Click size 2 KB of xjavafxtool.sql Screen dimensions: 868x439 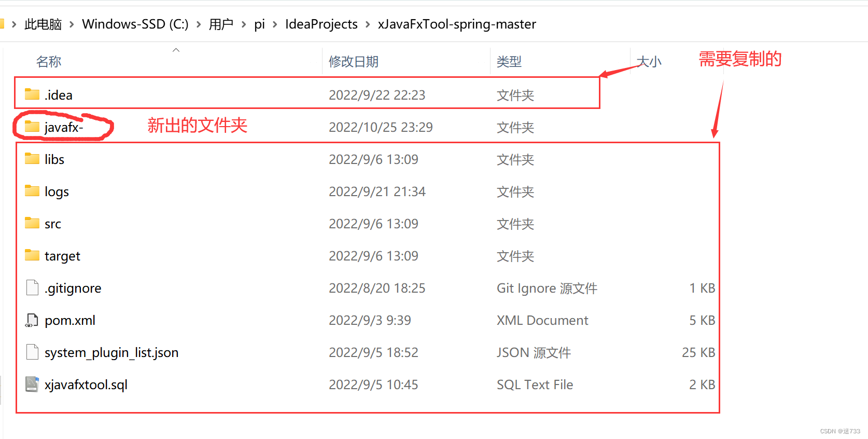click(x=702, y=385)
